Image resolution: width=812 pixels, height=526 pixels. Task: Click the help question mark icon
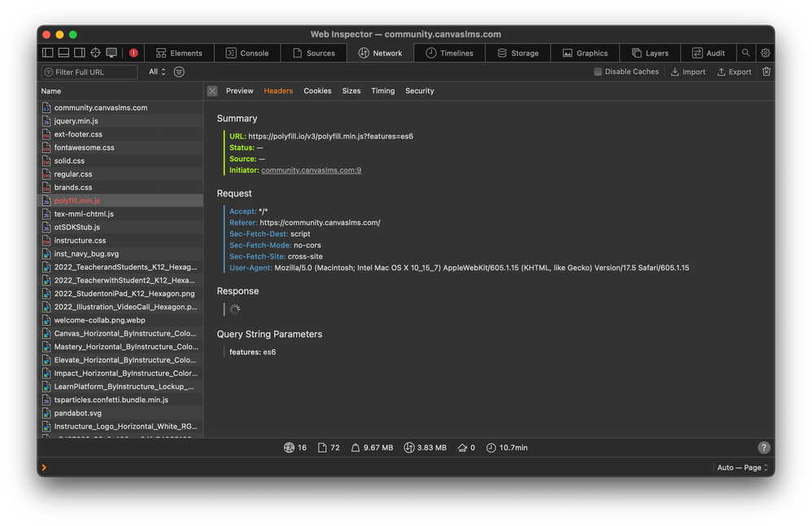pos(764,448)
